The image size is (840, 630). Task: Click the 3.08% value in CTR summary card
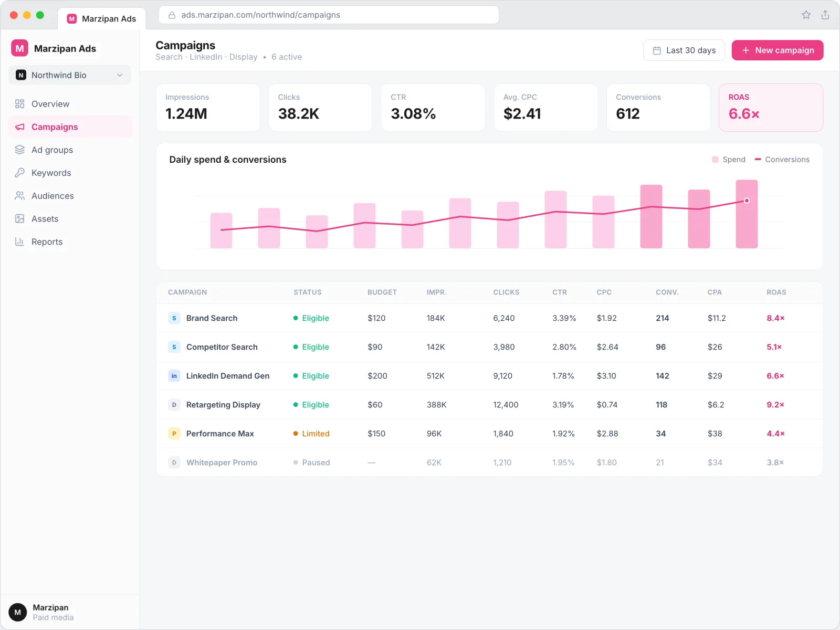[x=413, y=114]
